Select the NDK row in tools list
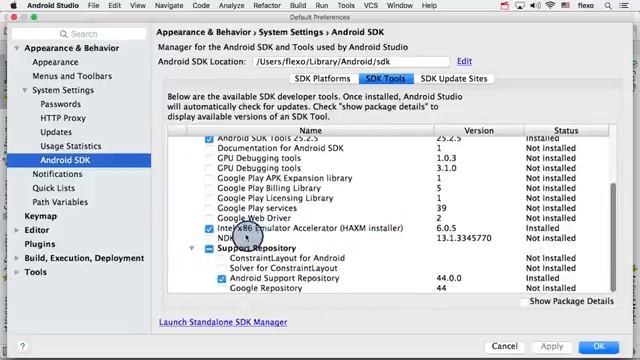Screen dimensions: 640x360 [388, 238]
